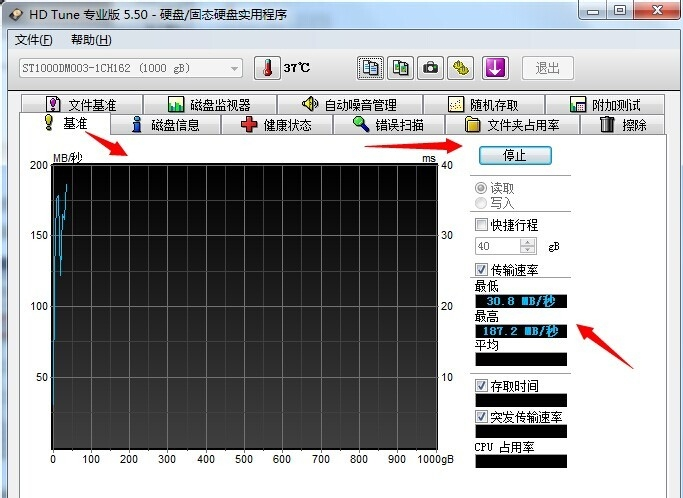Enable the 快捷行程 short stroke checkbox
The height and width of the screenshot is (498, 683).
482,224
